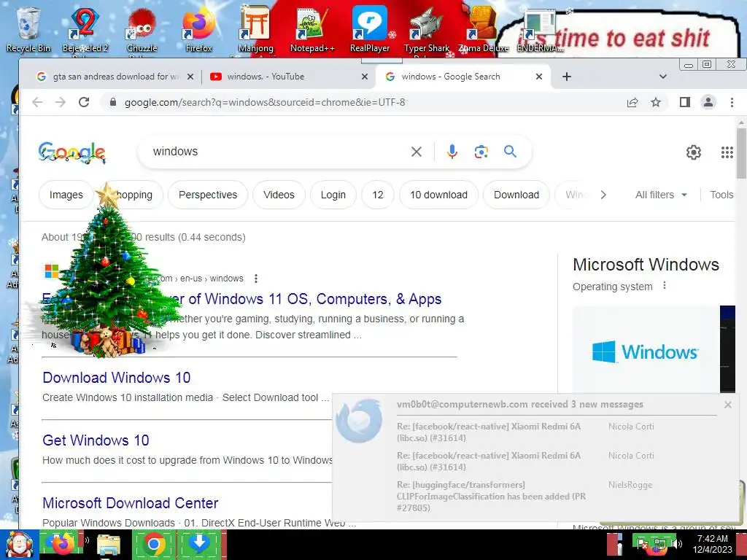Select Login filter chip
The width and height of the screenshot is (747, 560).
(x=333, y=195)
